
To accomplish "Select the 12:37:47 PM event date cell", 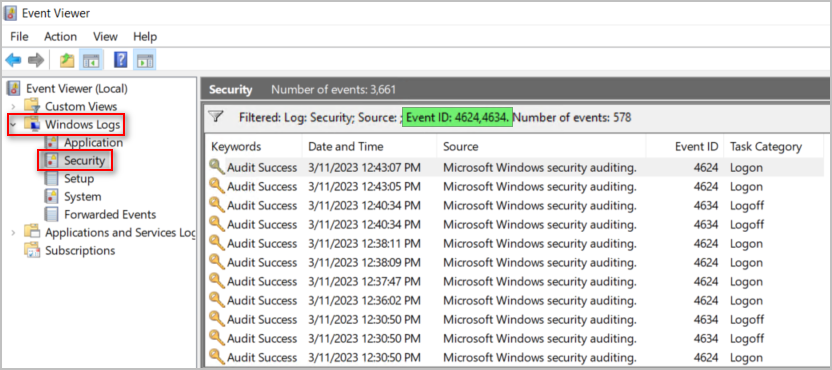I will click(x=365, y=281).
